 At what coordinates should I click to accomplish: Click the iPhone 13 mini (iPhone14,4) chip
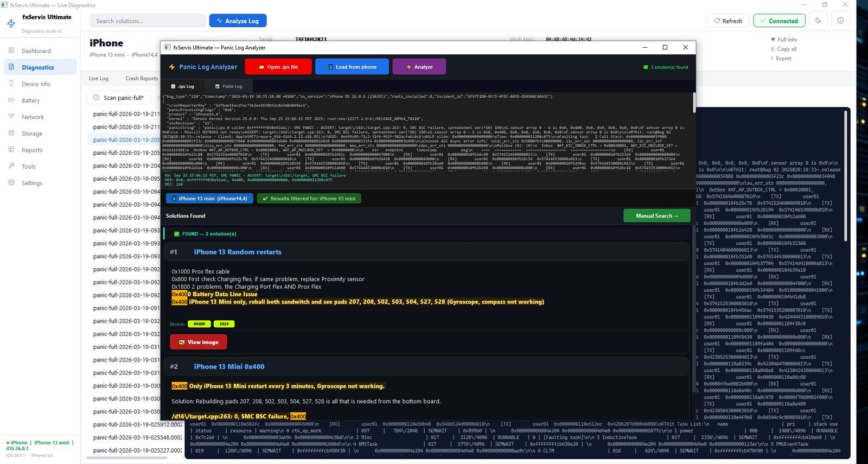209,199
